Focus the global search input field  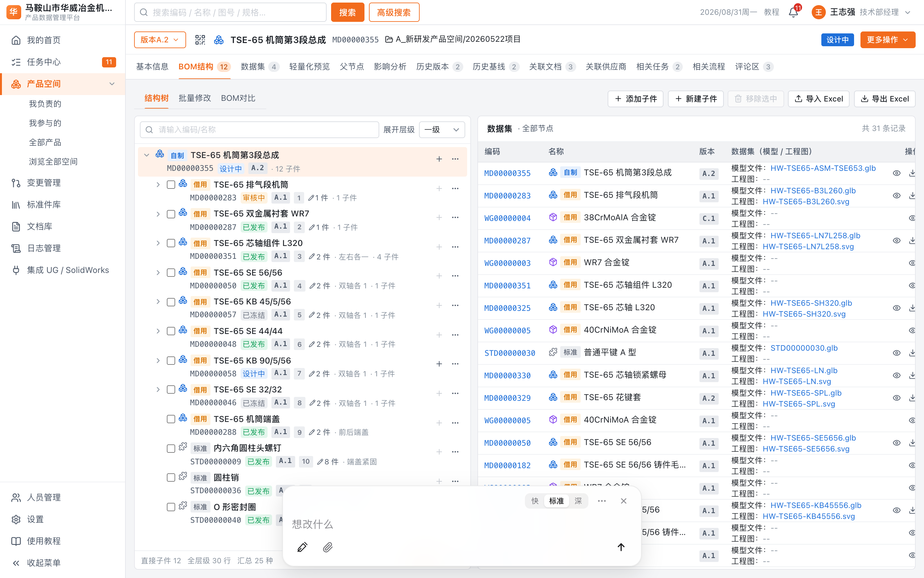230,12
